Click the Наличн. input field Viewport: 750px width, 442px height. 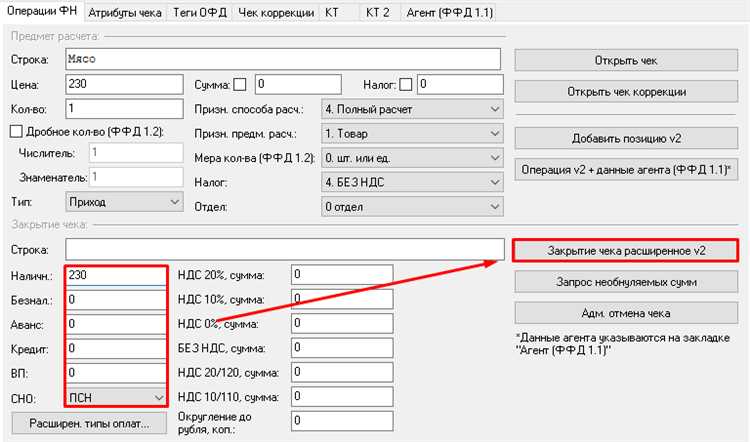coord(115,275)
